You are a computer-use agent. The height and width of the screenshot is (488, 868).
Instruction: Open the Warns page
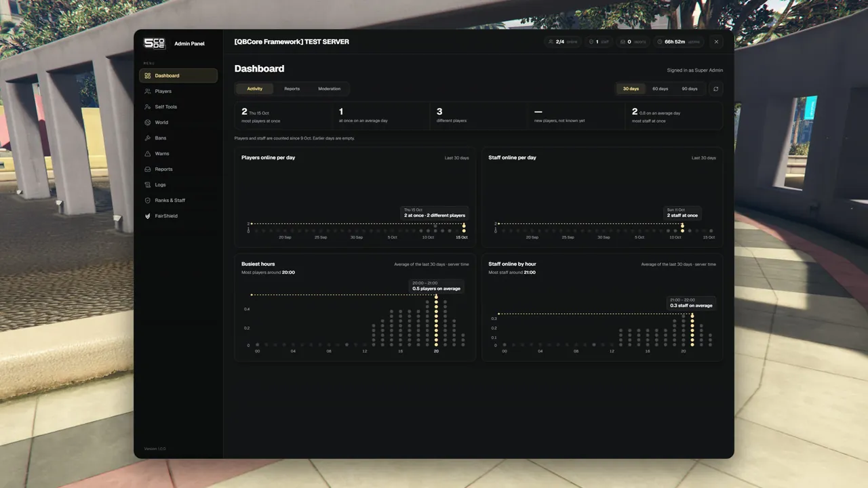(178, 154)
